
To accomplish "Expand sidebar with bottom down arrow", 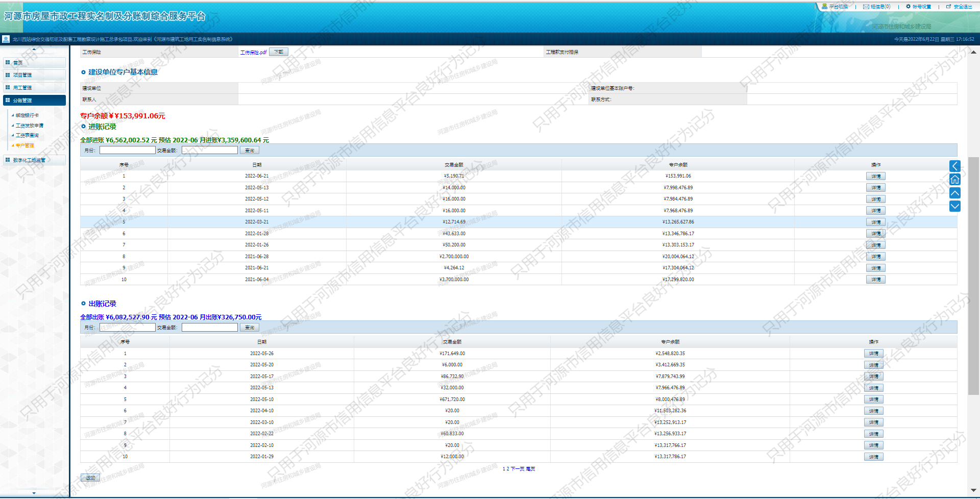I will click(x=34, y=493).
